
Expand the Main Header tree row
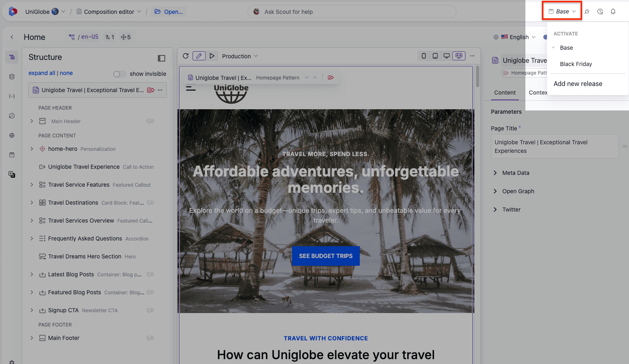32,121
